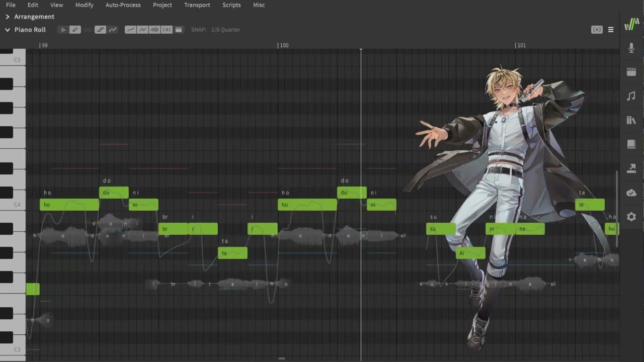Open the piano roll hamburger menu
Image resolution: width=644 pixels, height=362 pixels.
click(x=611, y=30)
